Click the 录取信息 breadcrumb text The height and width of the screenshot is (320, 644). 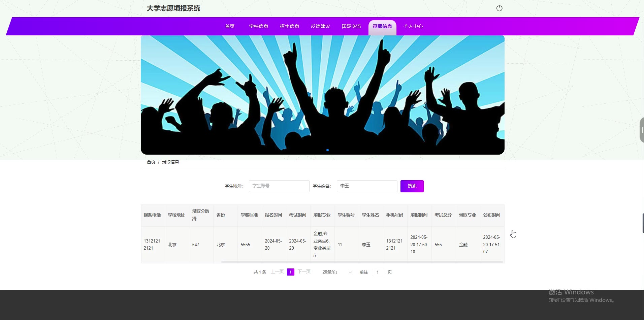[x=170, y=162]
